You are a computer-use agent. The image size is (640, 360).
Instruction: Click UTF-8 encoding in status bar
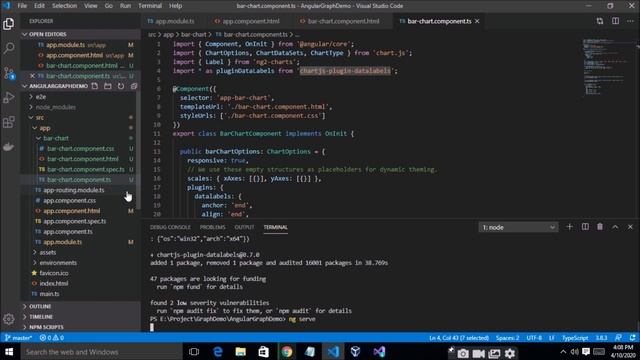click(534, 338)
